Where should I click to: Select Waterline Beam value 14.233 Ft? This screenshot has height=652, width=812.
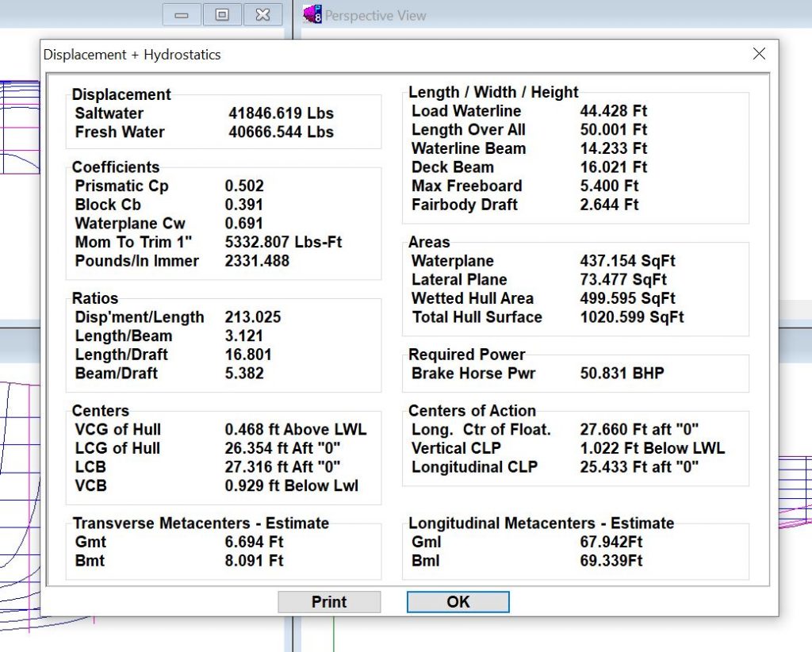(614, 148)
